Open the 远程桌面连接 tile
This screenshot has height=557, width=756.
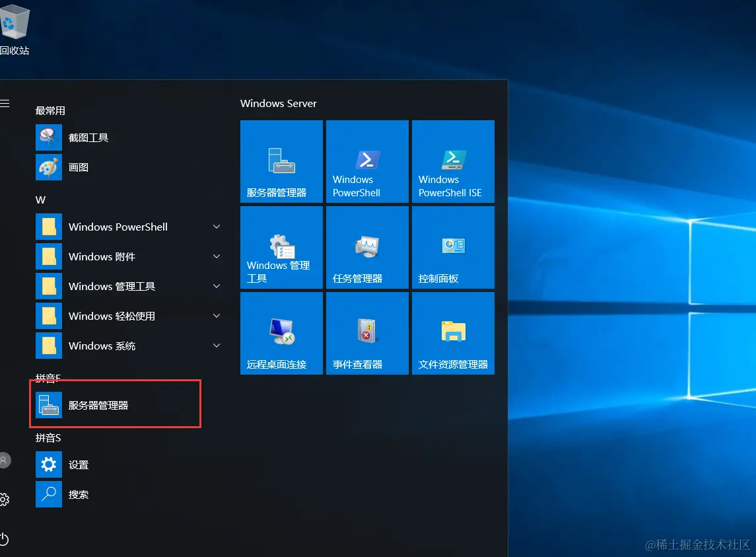click(x=281, y=334)
